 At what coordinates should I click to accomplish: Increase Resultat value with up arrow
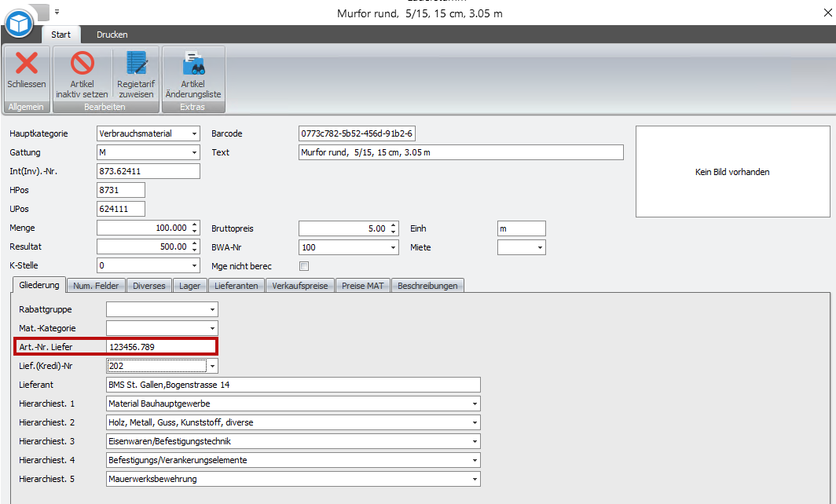pos(195,244)
